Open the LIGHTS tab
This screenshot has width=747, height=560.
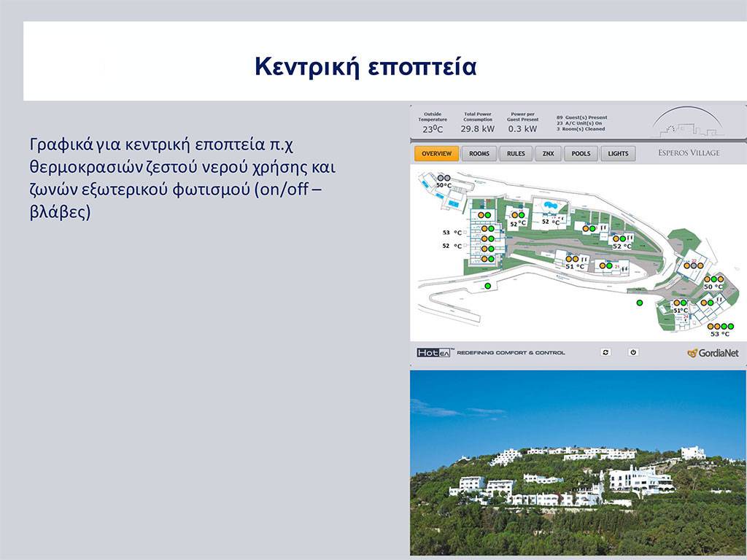click(619, 154)
